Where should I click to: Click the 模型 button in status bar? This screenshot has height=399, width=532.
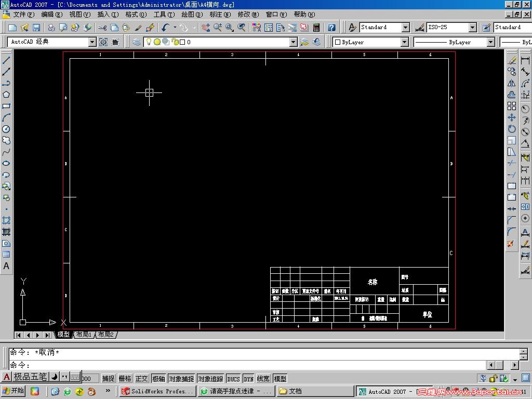(x=280, y=378)
